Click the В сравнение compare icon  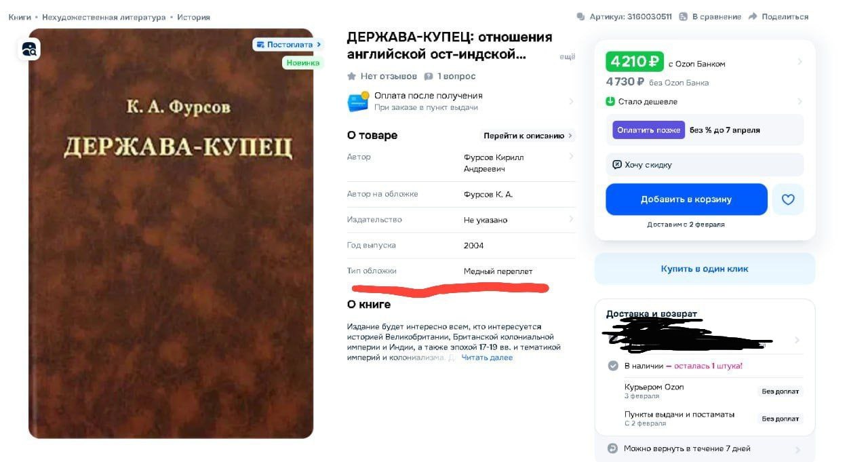[684, 16]
